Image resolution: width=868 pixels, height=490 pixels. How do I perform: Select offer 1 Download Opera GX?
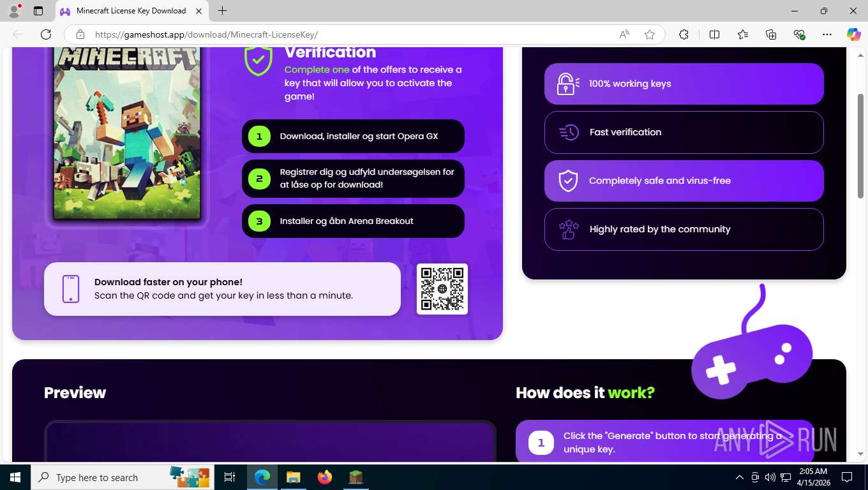point(353,136)
